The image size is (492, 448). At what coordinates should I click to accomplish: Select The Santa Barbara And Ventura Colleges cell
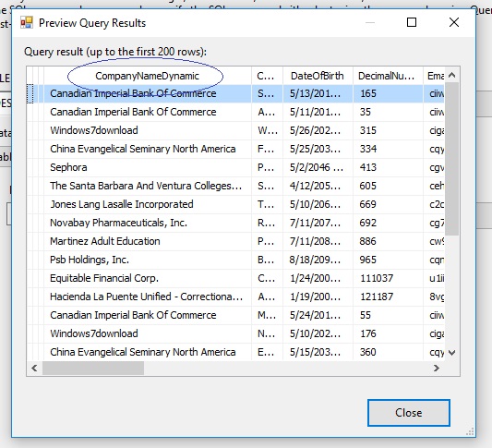[x=148, y=186]
